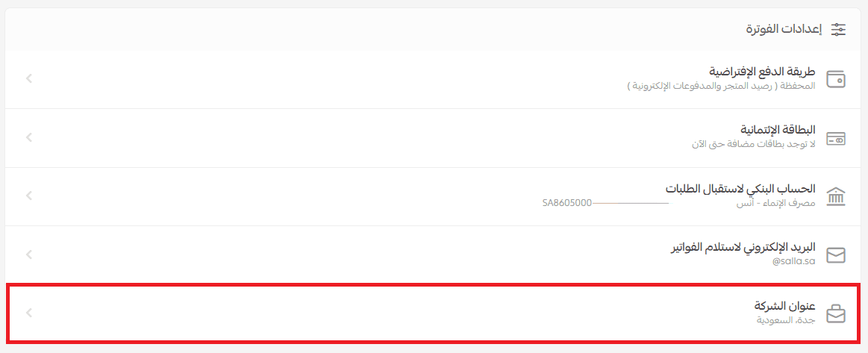Image resolution: width=868 pixels, height=353 pixels.
Task: Click the credit card icon
Action: click(836, 138)
